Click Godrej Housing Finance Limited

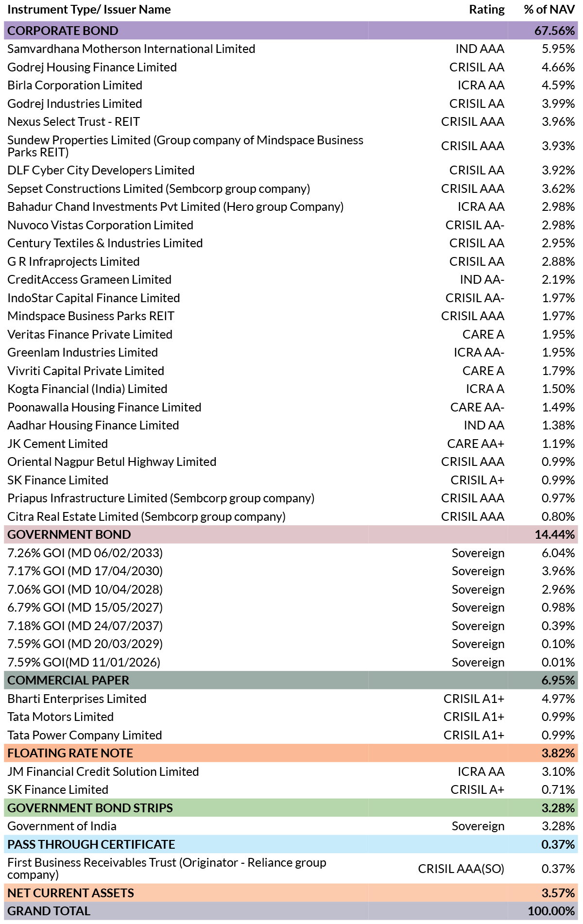[x=92, y=67]
